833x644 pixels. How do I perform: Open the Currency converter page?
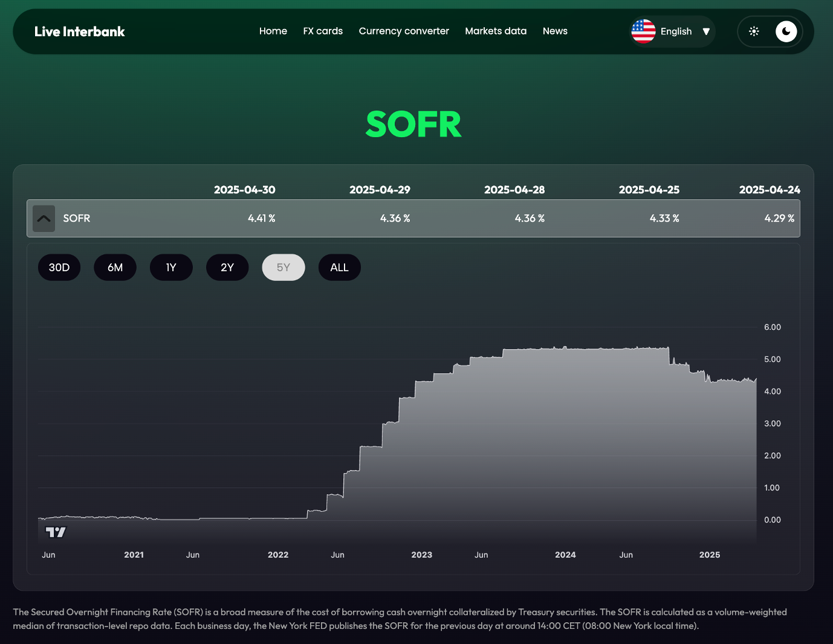tap(404, 31)
